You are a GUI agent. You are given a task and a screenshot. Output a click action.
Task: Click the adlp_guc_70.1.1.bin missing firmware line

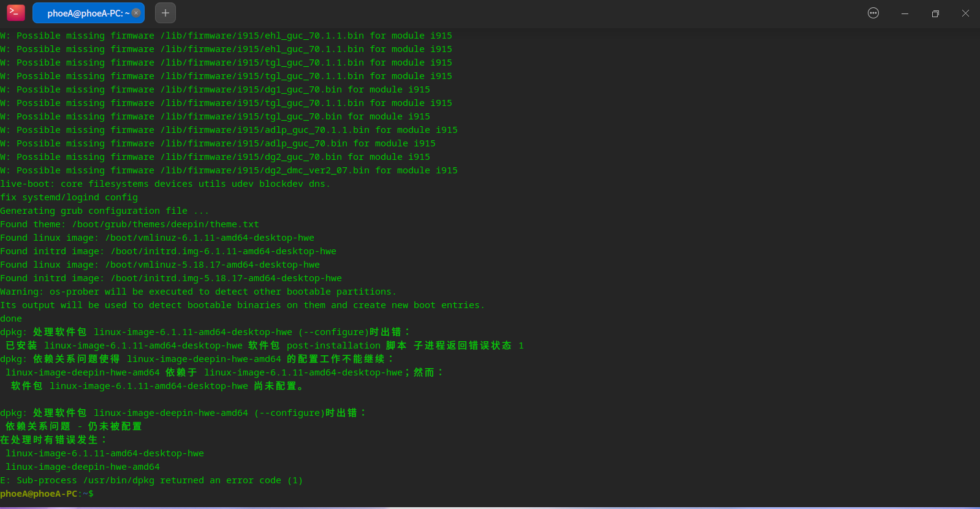point(229,130)
